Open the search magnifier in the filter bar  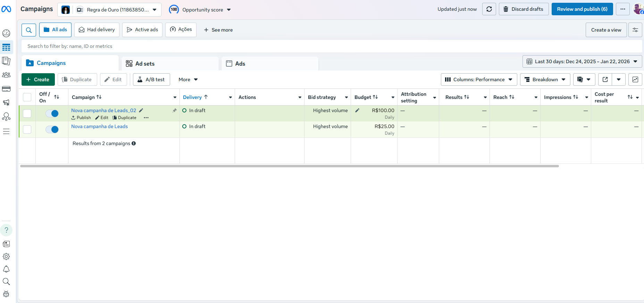click(29, 30)
